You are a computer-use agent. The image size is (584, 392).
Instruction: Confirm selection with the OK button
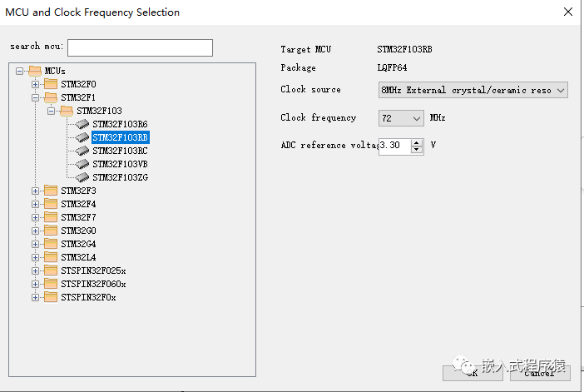pos(473,373)
